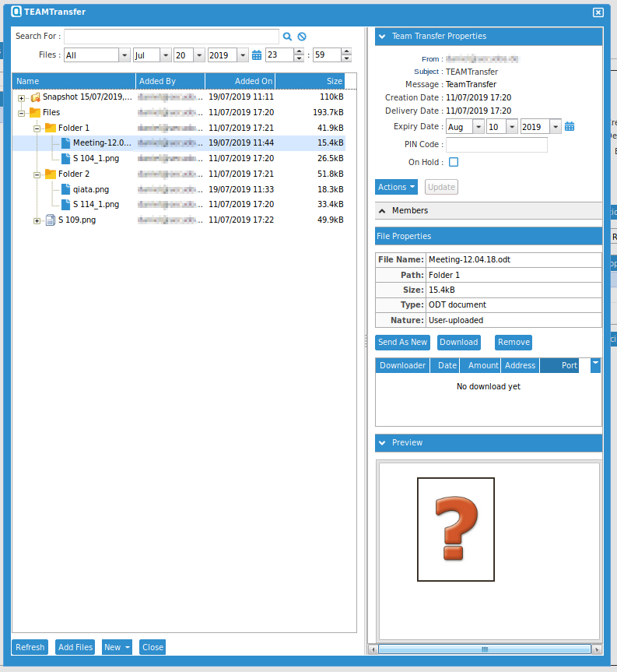Toggle the On Hold checkbox
The image size is (617, 672).
coord(454,162)
